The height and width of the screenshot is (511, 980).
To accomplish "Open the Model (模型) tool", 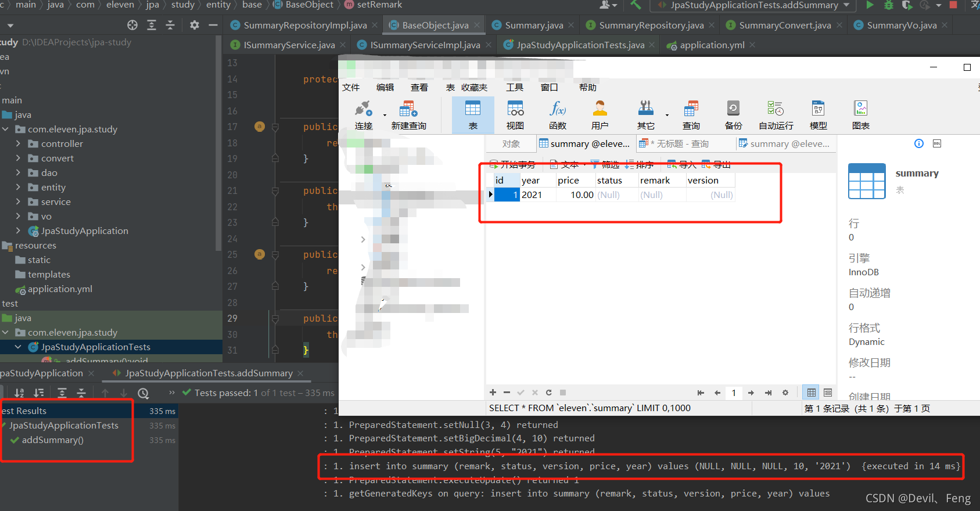I will coord(819,115).
